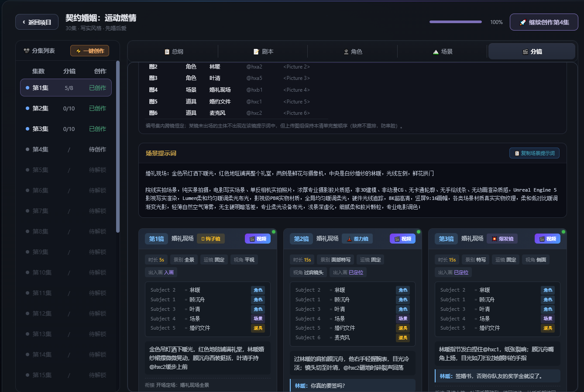584x392 pixels.
Task: Click 场景 badge for Subject 4 in 第1镜
Action: [258, 319]
